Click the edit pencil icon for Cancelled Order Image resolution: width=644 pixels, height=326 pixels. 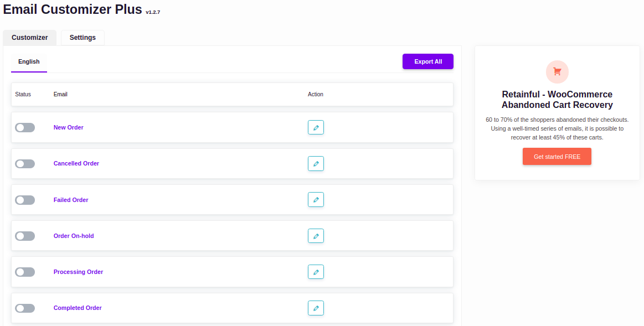pos(316,163)
